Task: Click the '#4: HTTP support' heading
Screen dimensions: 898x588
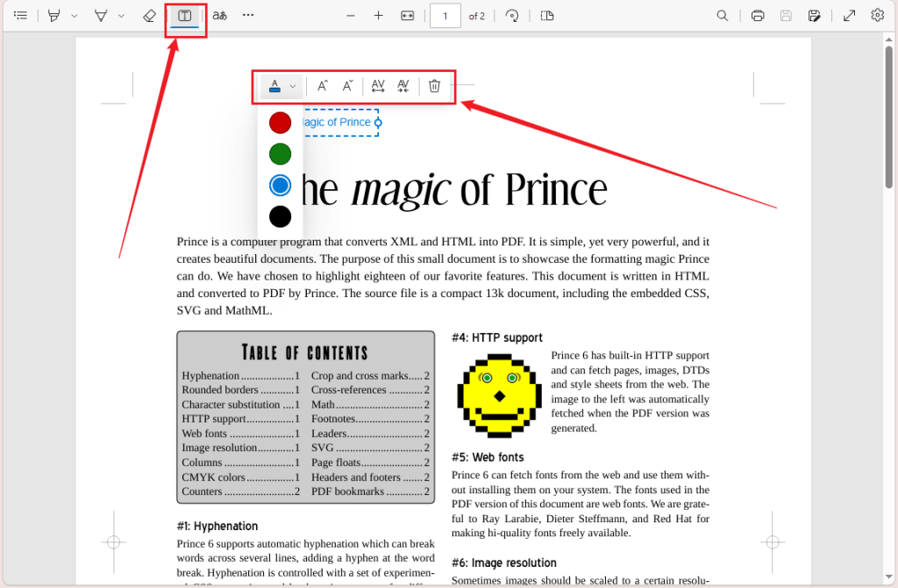Action: point(497,337)
